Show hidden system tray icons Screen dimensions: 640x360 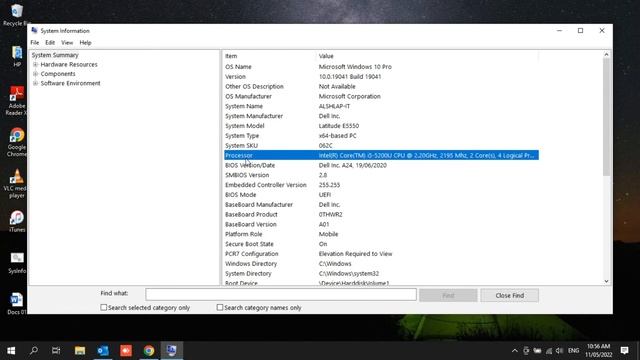(515, 351)
